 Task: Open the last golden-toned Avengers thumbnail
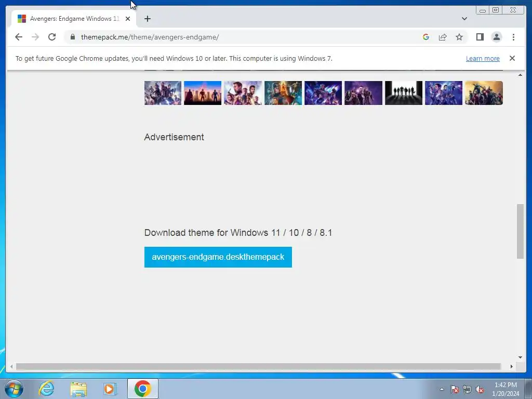pyautogui.click(x=484, y=93)
